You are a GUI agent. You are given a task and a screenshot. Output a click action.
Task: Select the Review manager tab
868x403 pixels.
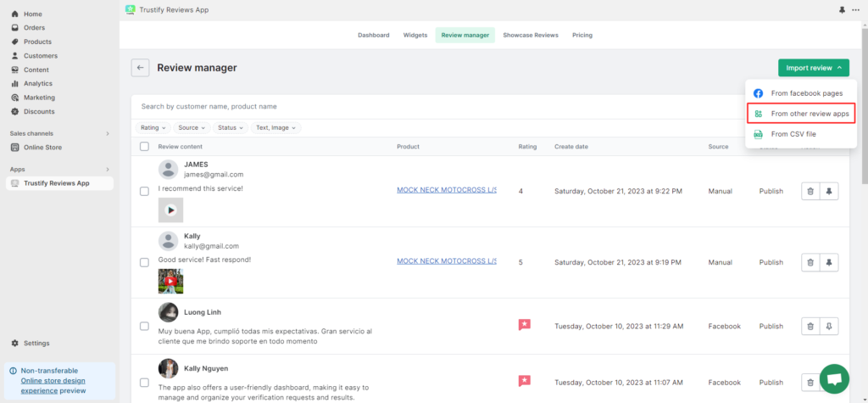point(465,35)
